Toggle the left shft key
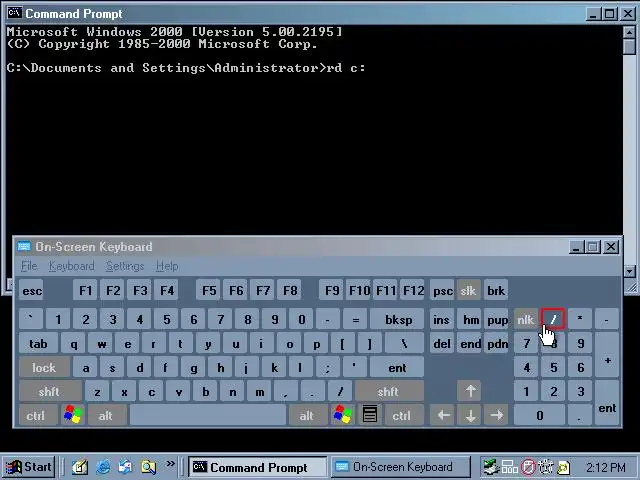Image resolution: width=640 pixels, height=480 pixels. pos(49,391)
